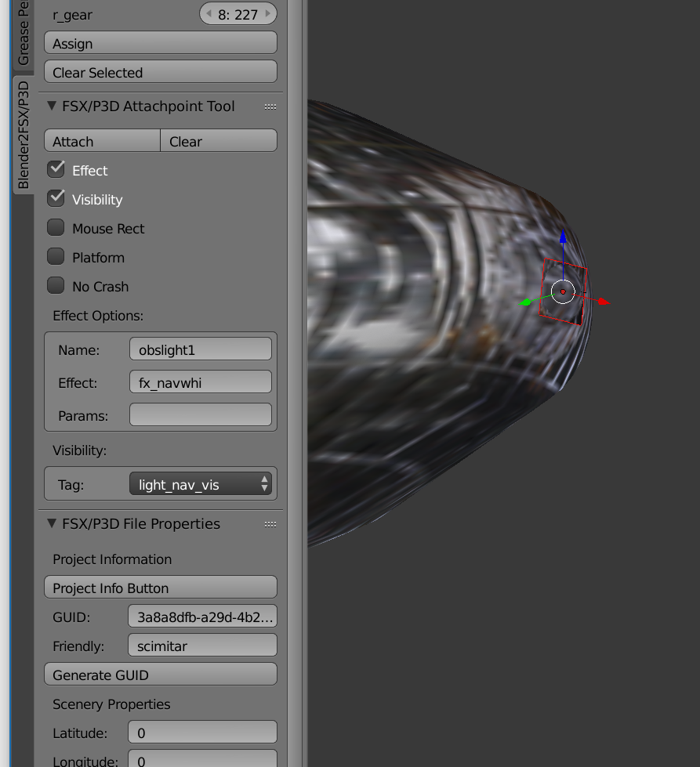700x767 pixels.
Task: Click the white circle gizmo center
Action: (563, 291)
